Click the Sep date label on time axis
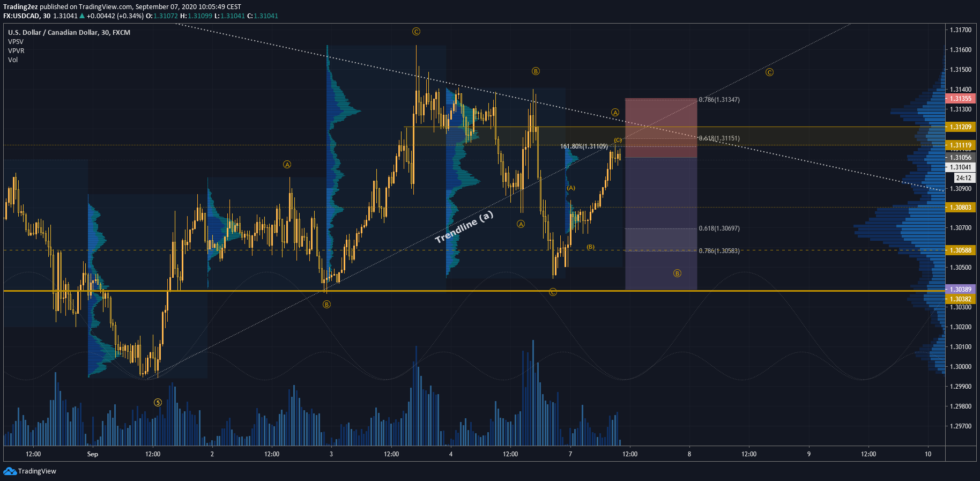 coord(93,454)
